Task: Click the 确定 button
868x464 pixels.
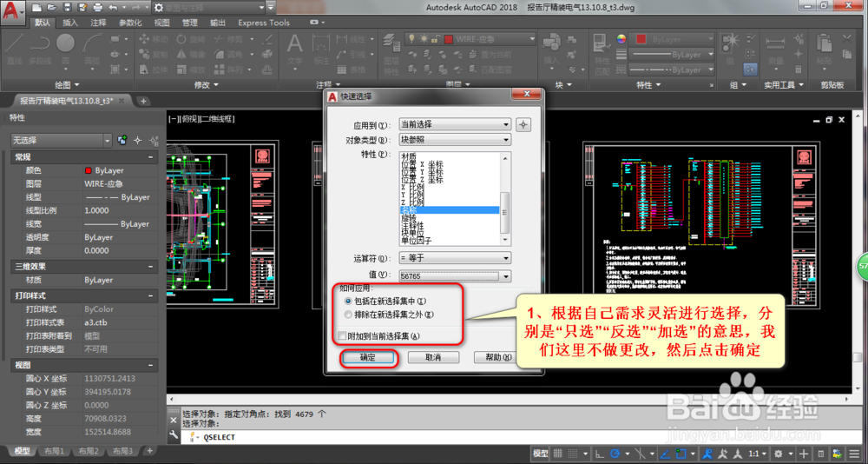Action: [x=367, y=358]
